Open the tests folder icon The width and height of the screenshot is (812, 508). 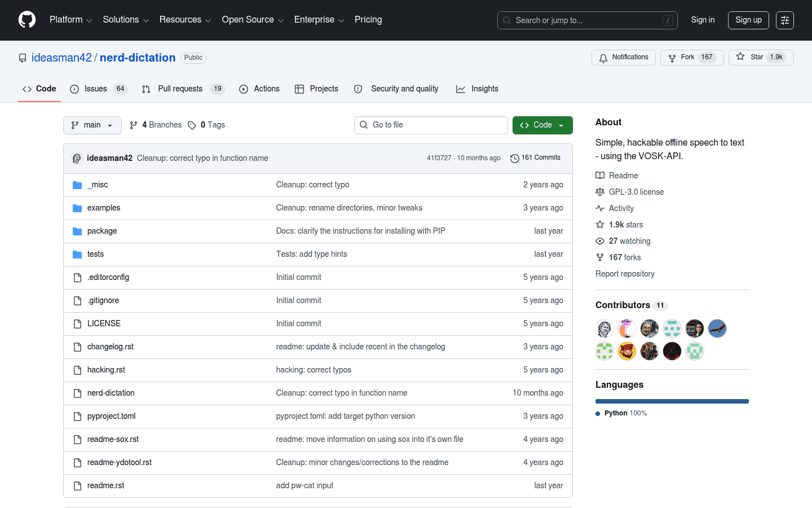[77, 255]
